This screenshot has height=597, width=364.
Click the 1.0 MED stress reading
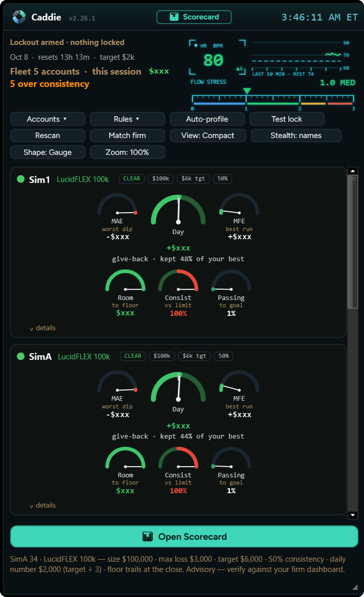coord(337,83)
